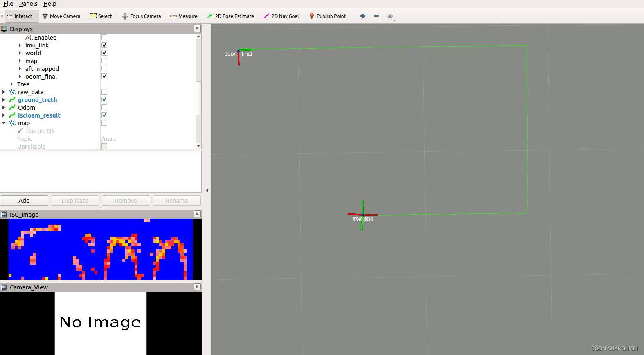Open the eye view options icon
The height and width of the screenshot is (355, 644).
click(391, 16)
